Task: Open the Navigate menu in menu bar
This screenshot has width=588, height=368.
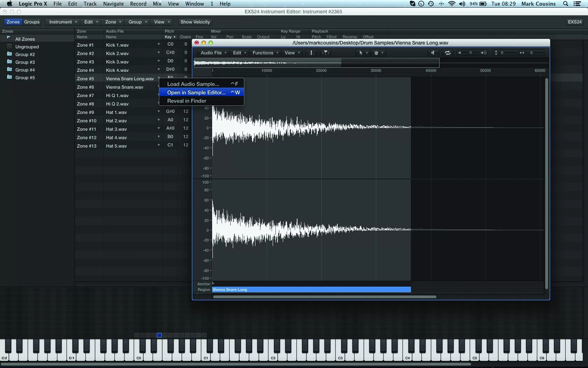Action: pos(113,4)
